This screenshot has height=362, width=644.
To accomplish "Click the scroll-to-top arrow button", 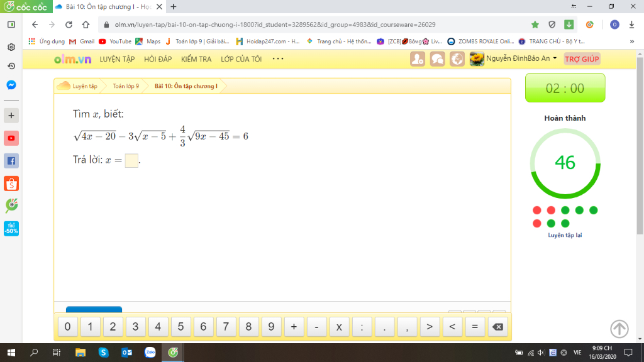I will 619,329.
